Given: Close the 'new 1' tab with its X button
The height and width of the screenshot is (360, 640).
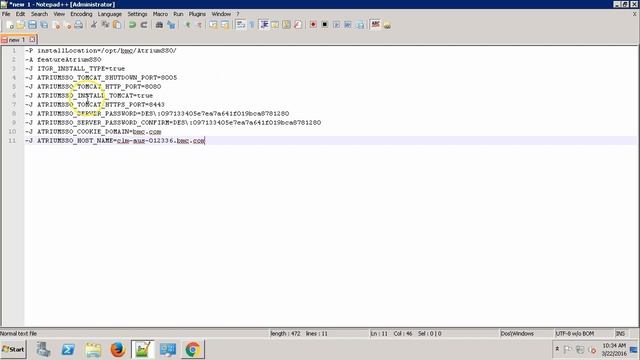Looking at the screenshot, I should pyautogui.click(x=32, y=40).
